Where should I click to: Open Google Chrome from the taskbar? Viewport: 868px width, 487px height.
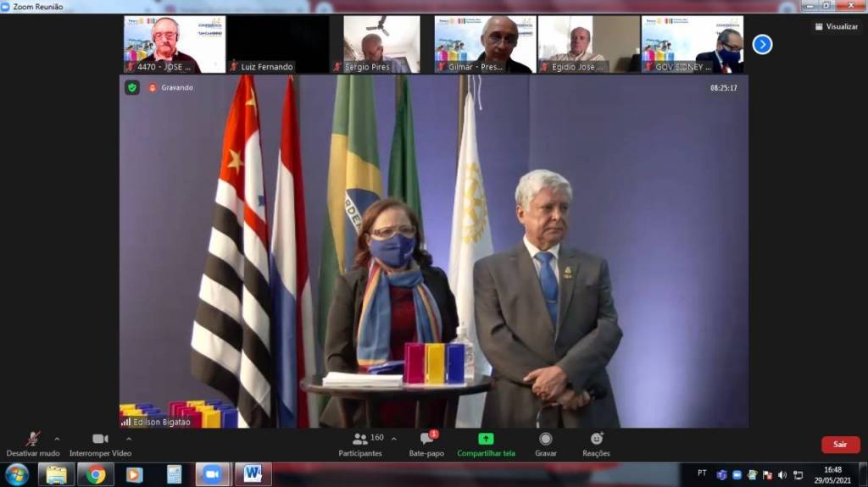tap(96, 474)
